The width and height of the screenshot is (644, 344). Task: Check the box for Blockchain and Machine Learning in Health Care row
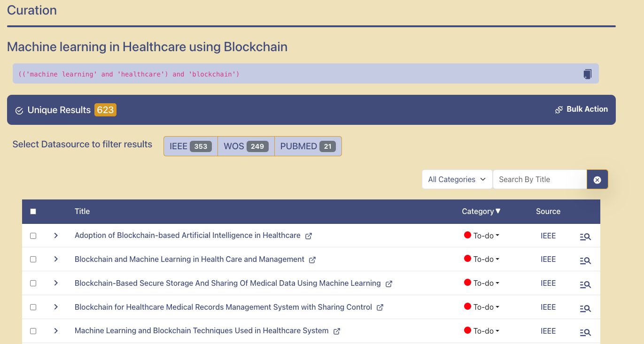[x=33, y=259]
